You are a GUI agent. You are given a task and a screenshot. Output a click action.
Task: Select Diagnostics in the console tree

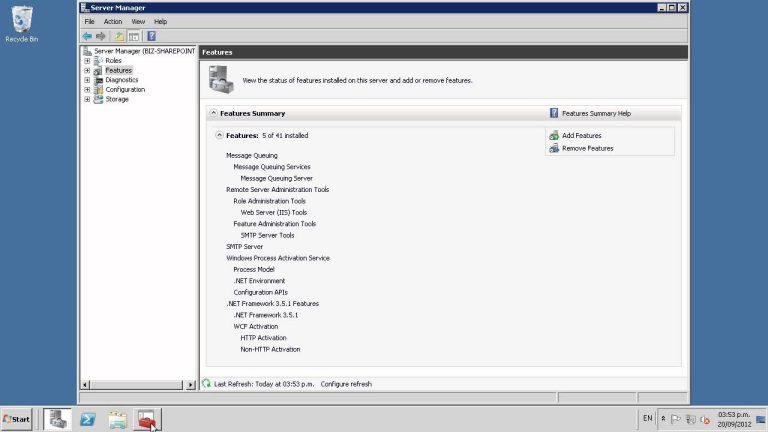click(x=122, y=80)
